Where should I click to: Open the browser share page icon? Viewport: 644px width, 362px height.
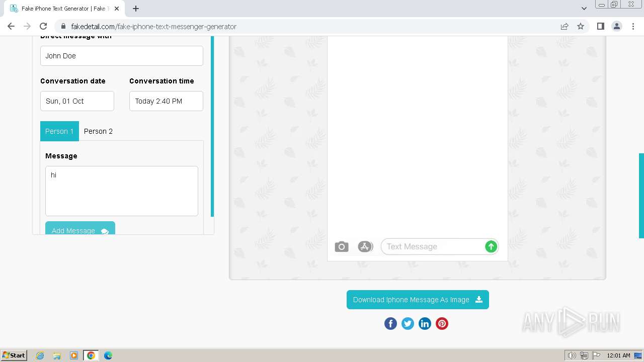point(565,26)
